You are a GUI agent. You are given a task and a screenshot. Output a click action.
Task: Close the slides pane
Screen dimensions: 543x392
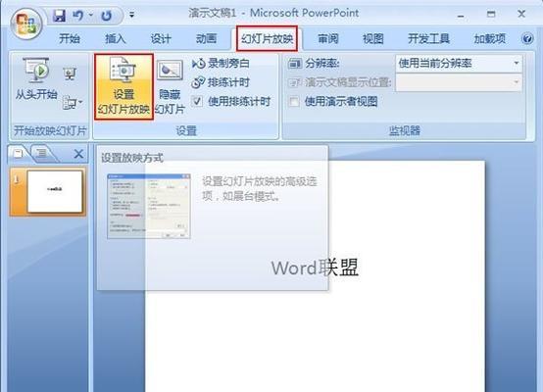(x=78, y=154)
